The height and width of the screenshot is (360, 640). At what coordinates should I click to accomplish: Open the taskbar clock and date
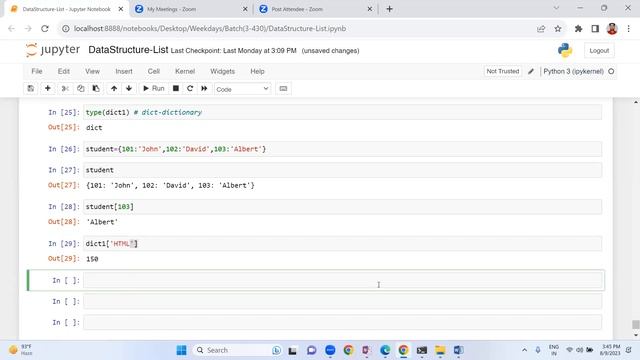point(611,350)
